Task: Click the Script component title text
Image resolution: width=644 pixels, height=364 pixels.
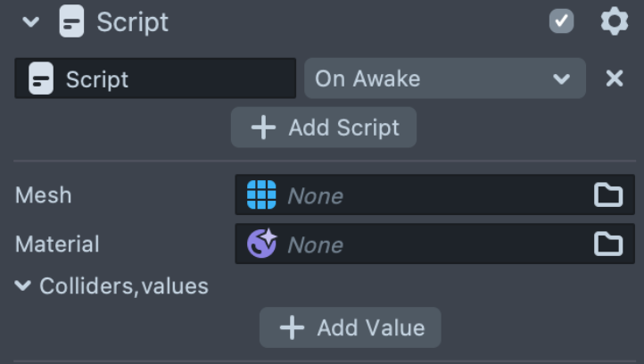Action: [x=132, y=21]
